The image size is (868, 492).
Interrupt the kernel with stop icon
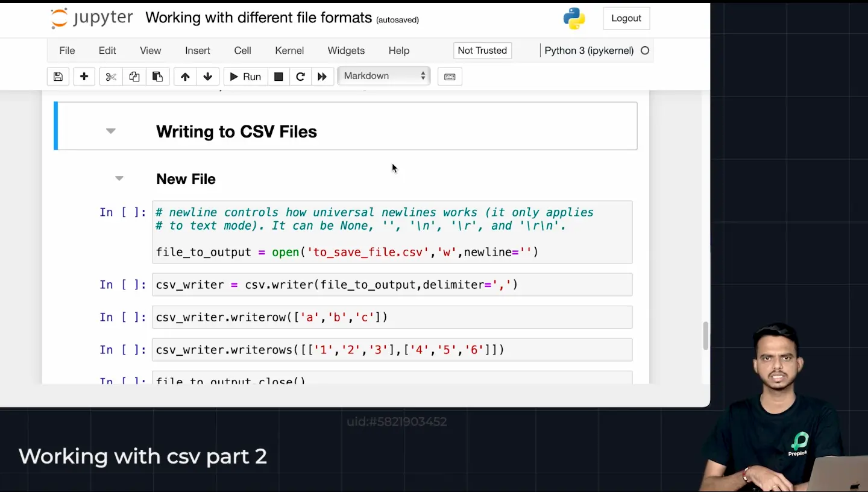coord(278,77)
